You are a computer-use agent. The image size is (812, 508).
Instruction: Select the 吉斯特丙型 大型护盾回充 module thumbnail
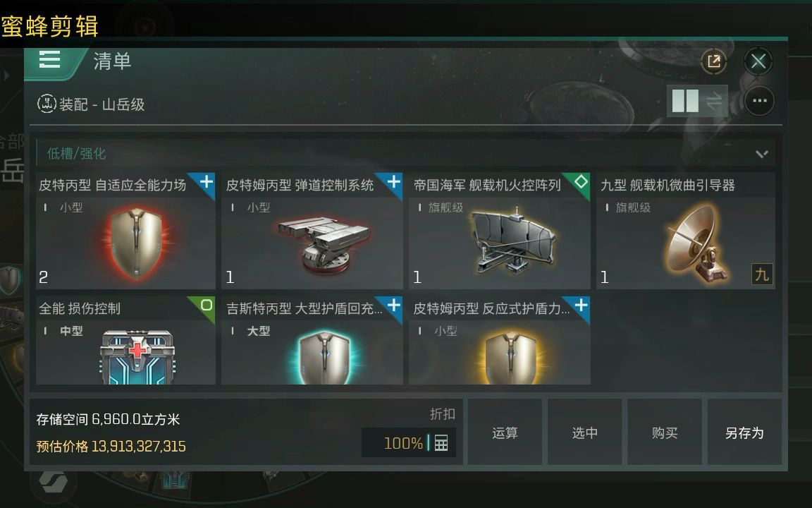point(312,341)
